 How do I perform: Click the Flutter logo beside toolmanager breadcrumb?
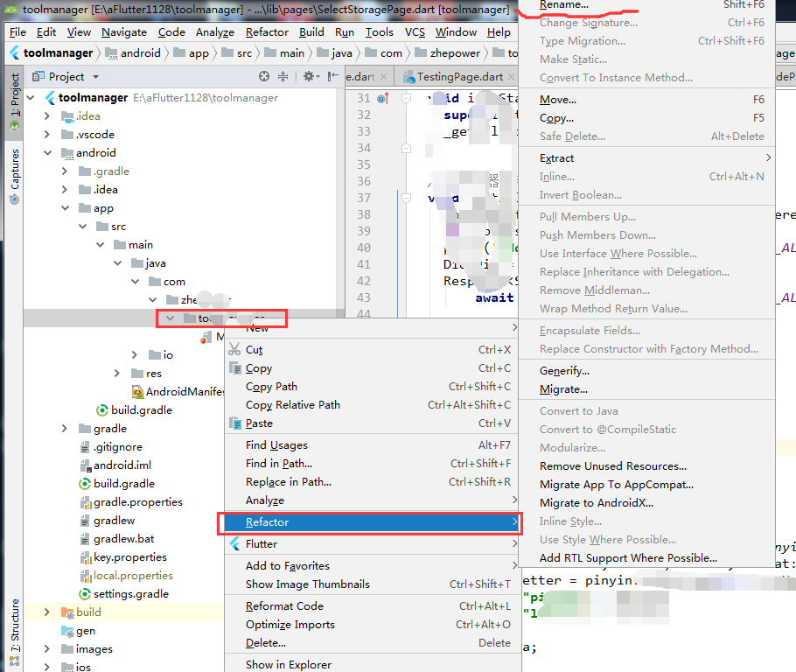tap(15, 52)
